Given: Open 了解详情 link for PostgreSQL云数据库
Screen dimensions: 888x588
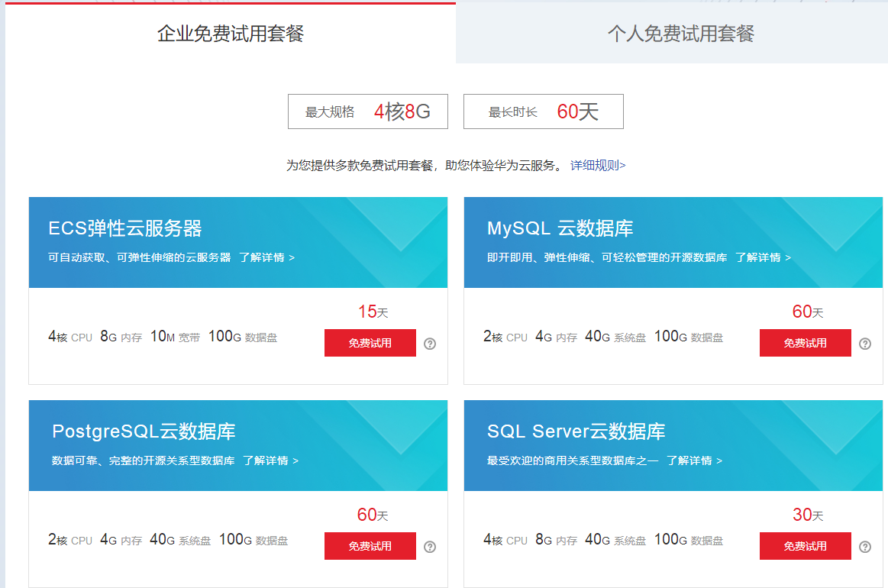Looking at the screenshot, I should (270, 460).
